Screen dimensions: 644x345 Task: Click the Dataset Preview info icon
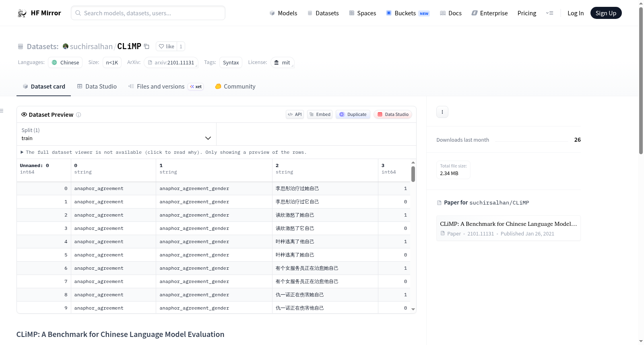click(x=78, y=115)
